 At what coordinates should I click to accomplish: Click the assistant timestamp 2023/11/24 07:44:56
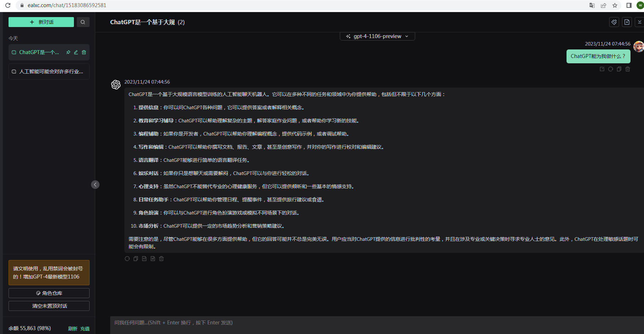tap(147, 82)
